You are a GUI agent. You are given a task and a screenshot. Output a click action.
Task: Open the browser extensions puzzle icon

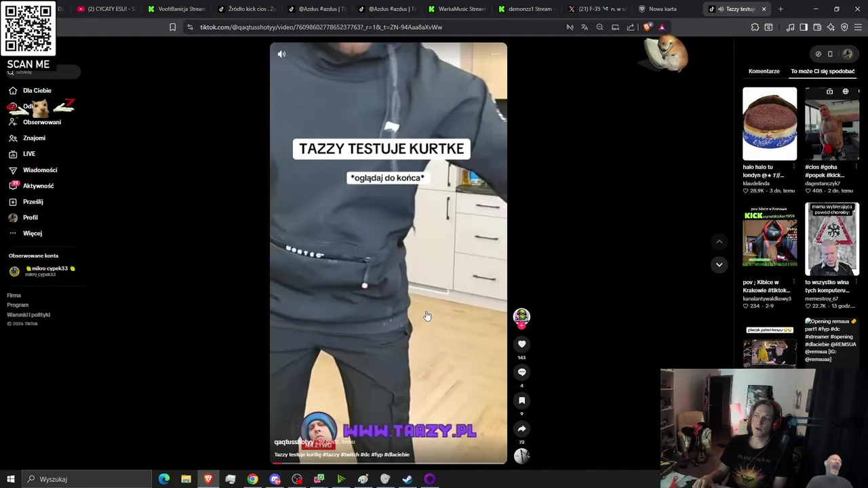pos(755,27)
